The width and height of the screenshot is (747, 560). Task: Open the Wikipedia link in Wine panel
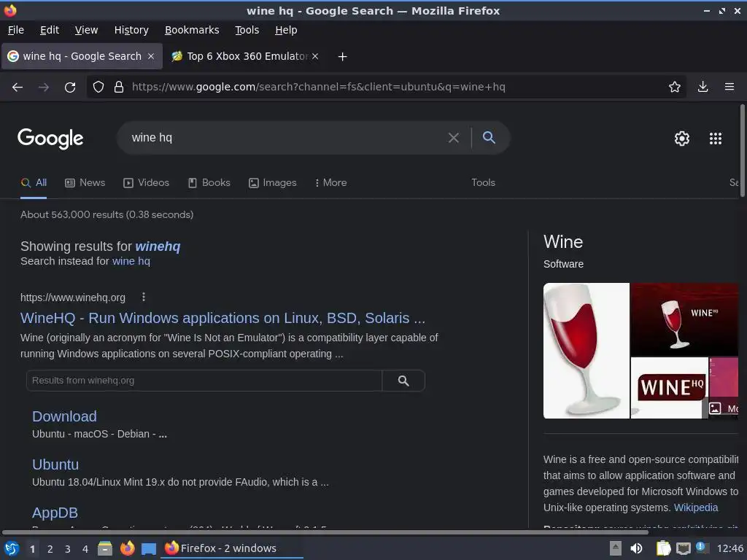click(x=695, y=507)
